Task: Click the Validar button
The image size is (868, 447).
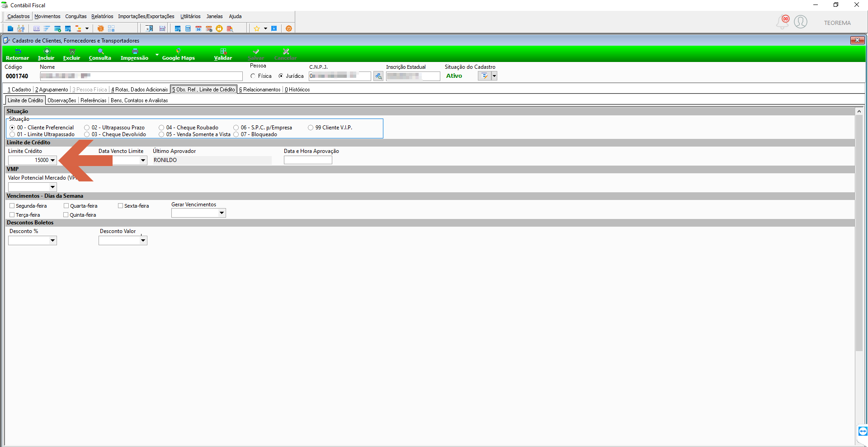Action: (x=223, y=54)
